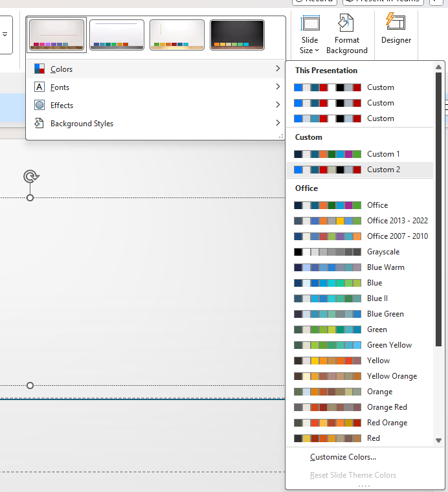
Task: Apply the Blue Green color theme
Action: pos(360,314)
